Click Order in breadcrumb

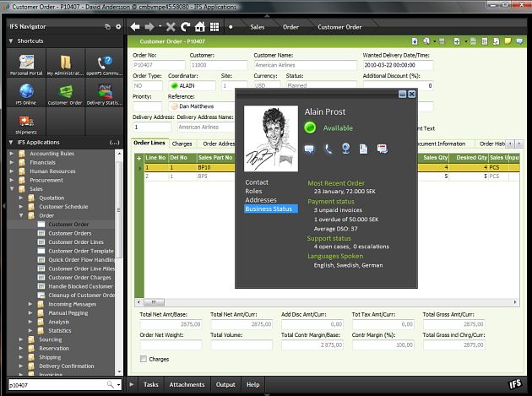[x=290, y=27]
